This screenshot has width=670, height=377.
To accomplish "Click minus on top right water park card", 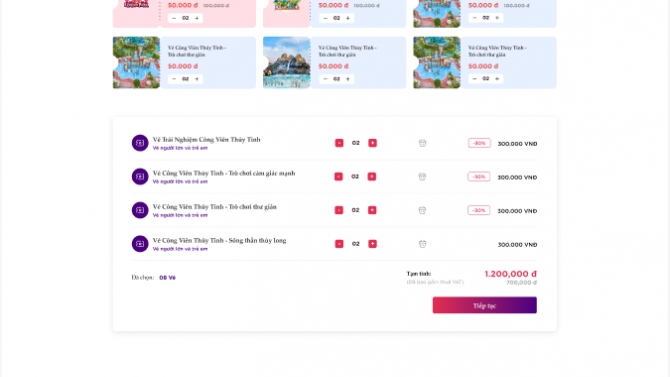I will coord(474,18).
